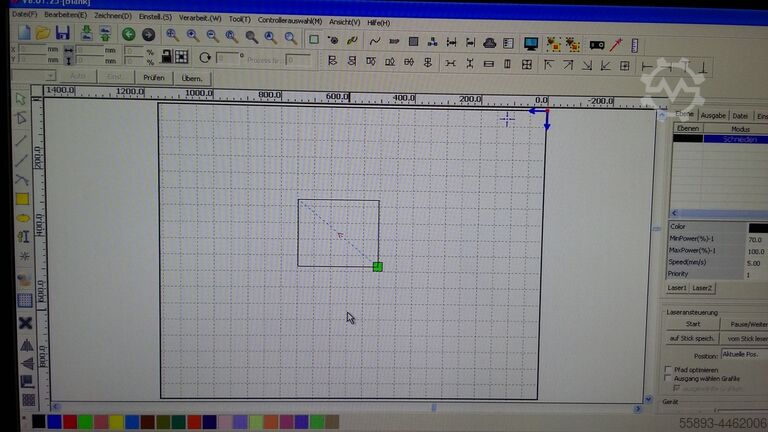768x432 pixels.
Task: Enable the Pfad optimieren checkbox
Action: [x=669, y=369]
